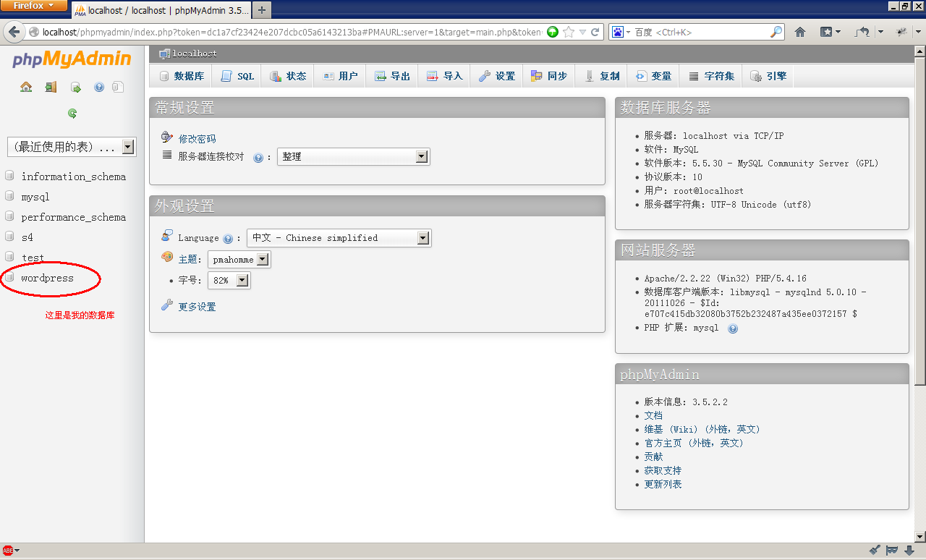Open the 状态 tab
Screen dimensions: 926x560
pos(288,76)
